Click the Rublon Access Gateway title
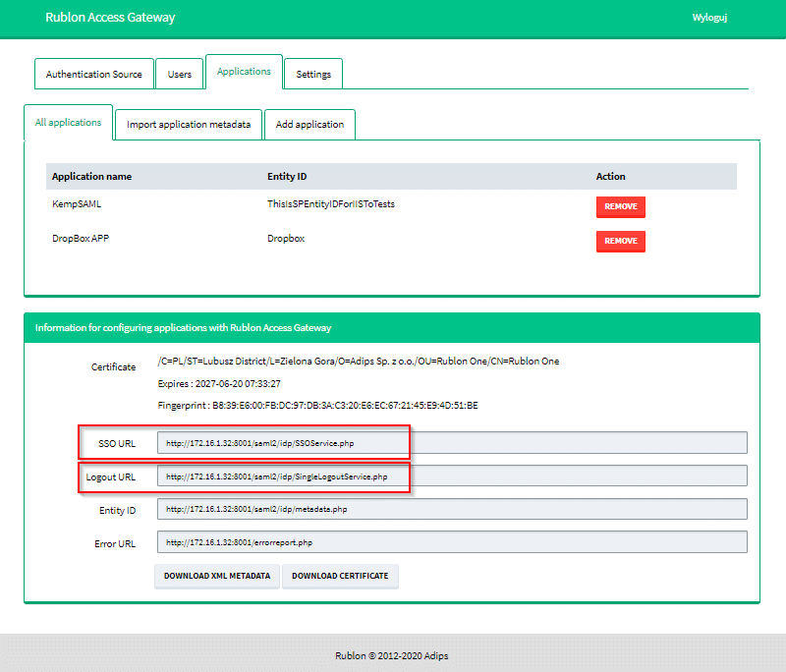This screenshot has width=786, height=672. [110, 18]
